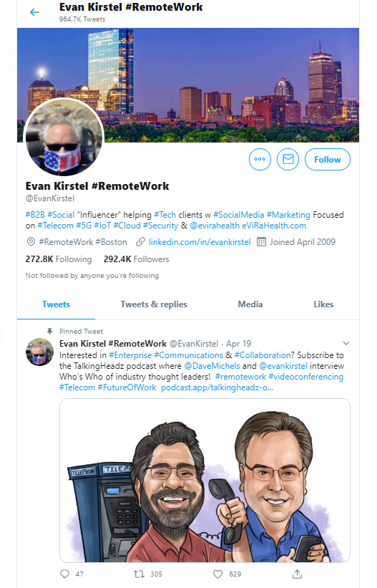Open the round profile picture with flag mask
The width and height of the screenshot is (377, 588).
[64, 137]
